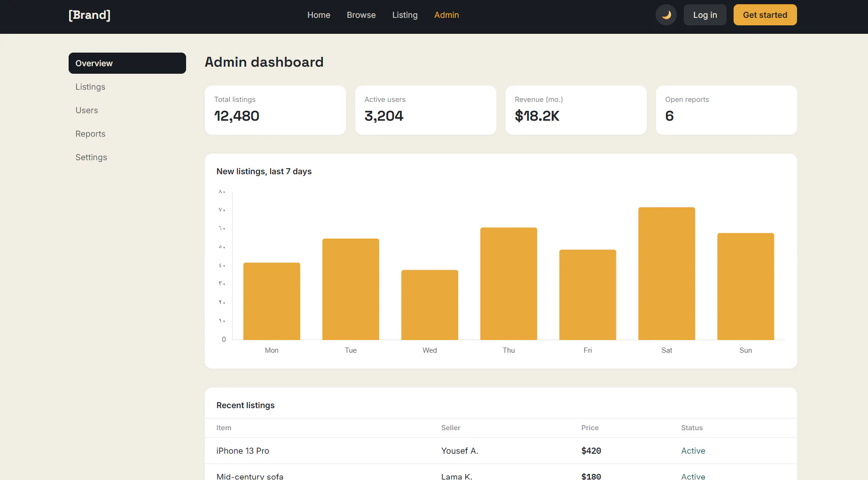Click the seller name Yousef A.
This screenshot has height=480, width=868.
(460, 451)
